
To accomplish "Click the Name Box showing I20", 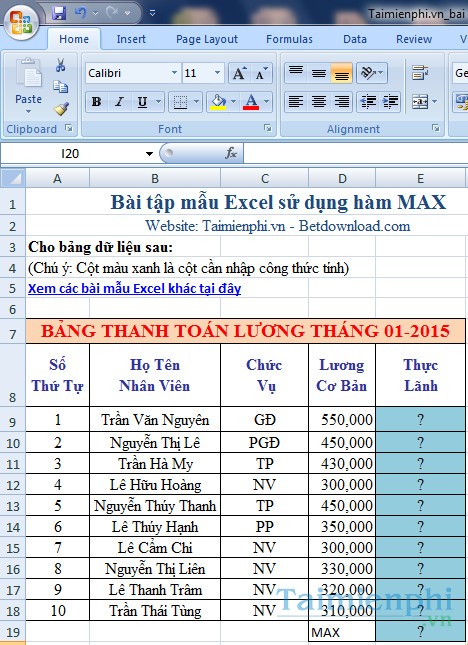I will click(x=70, y=154).
